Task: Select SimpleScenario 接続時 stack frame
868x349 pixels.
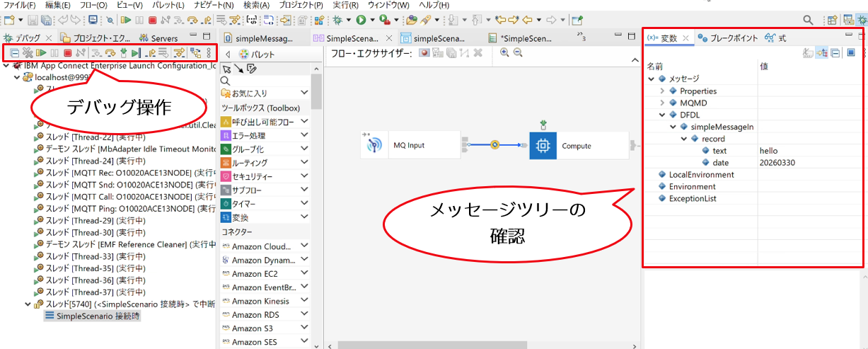Action: pyautogui.click(x=92, y=316)
